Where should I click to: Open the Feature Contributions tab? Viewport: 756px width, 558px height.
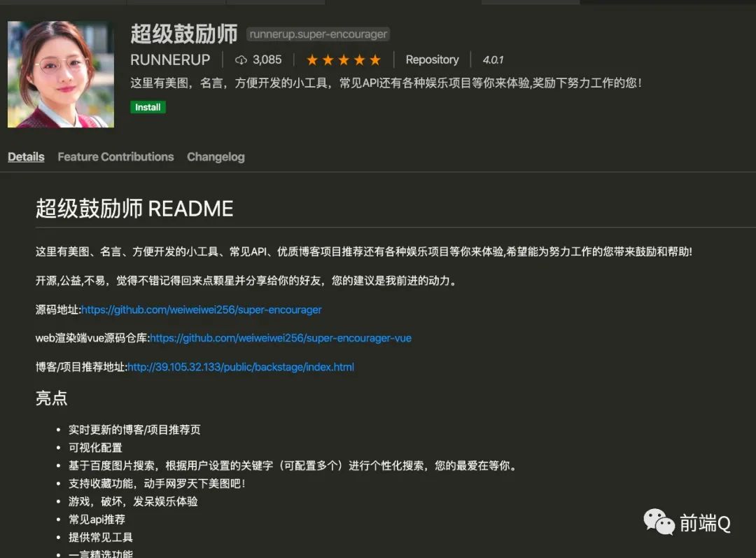(x=115, y=157)
